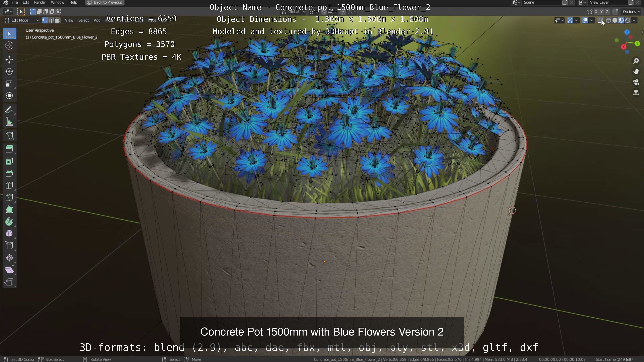Enable edge select mode

point(51,20)
